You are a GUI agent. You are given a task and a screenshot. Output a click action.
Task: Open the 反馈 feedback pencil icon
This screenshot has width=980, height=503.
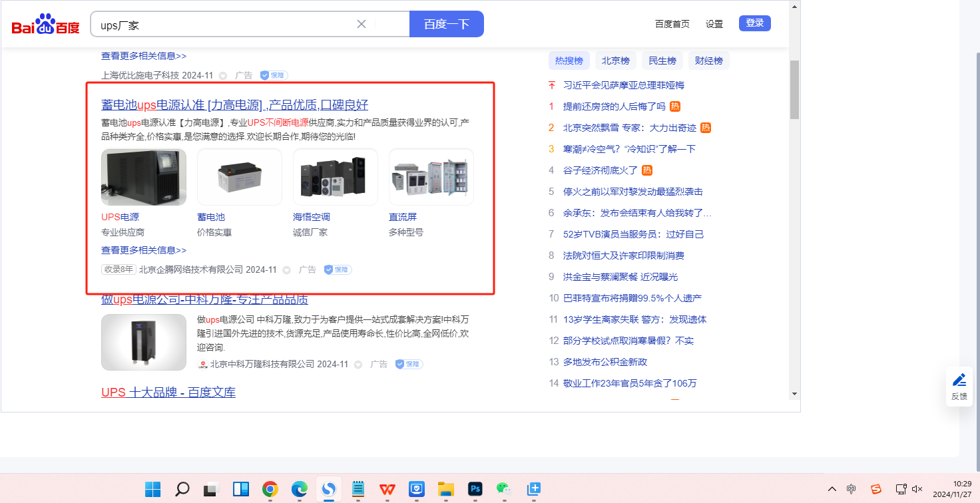[959, 380]
